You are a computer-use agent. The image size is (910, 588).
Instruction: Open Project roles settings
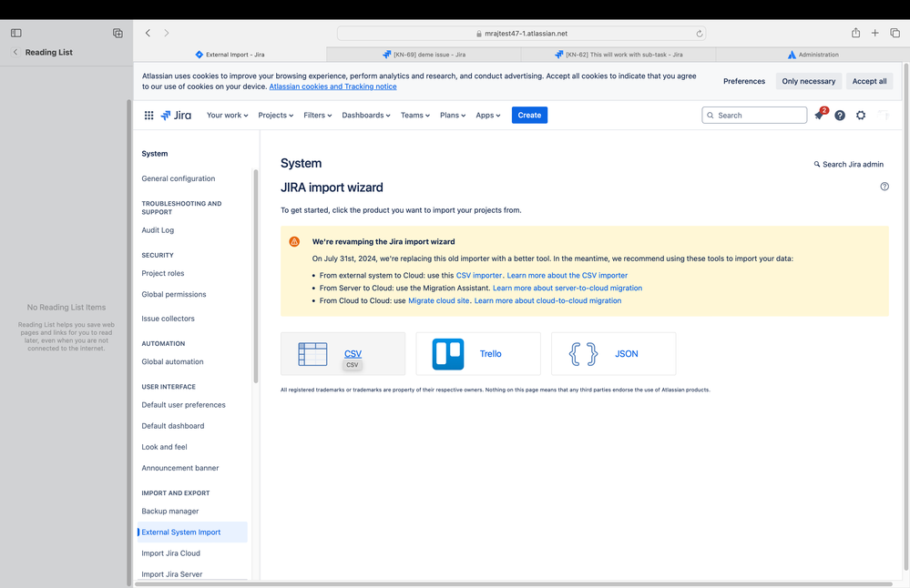pyautogui.click(x=162, y=273)
